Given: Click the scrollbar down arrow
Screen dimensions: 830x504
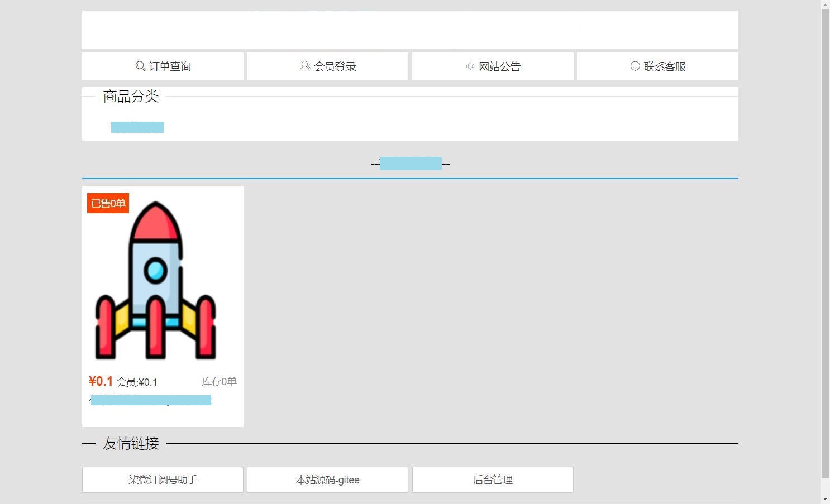Looking at the screenshot, I should click(x=825, y=498).
